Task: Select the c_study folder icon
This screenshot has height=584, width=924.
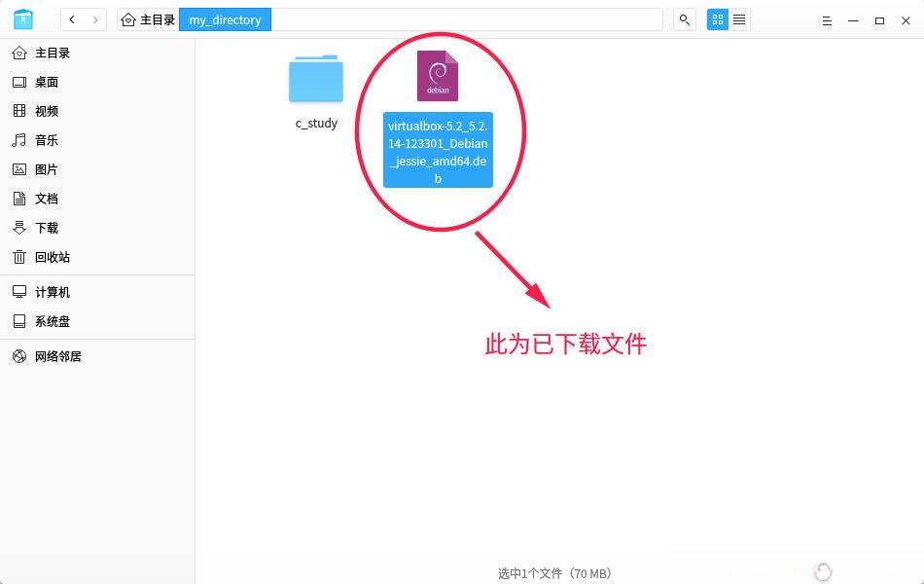Action: click(316, 79)
